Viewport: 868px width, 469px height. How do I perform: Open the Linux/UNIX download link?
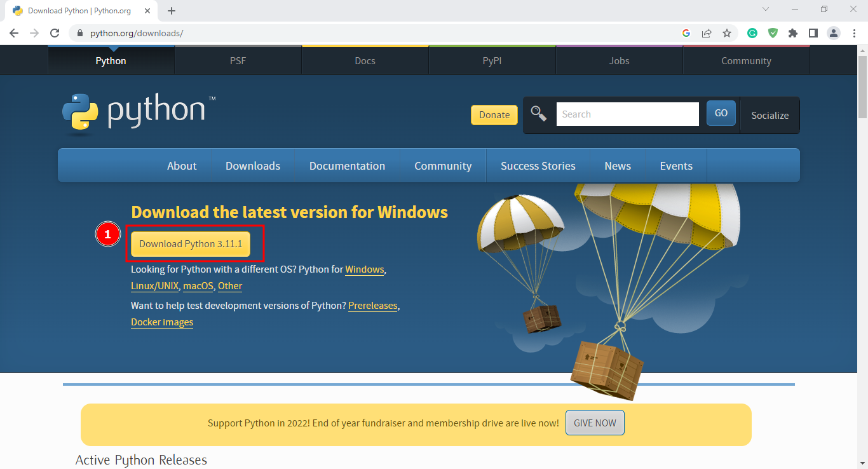click(x=154, y=286)
